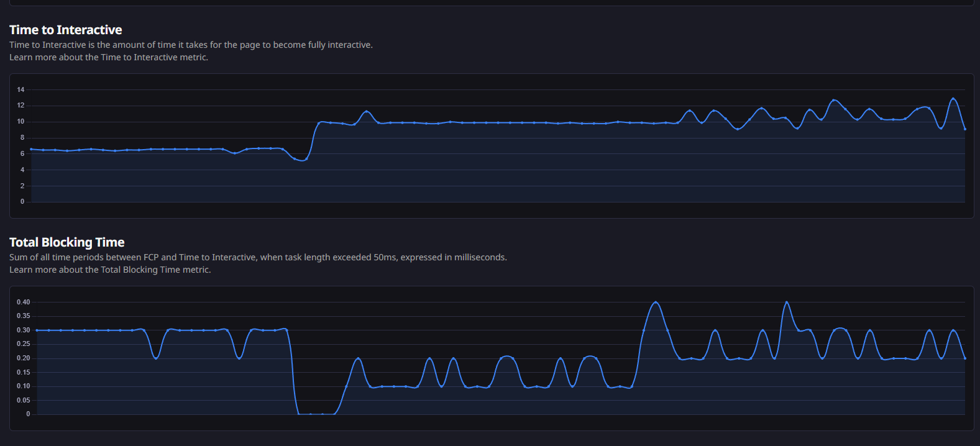Click the second 0.40 peak in Total Blocking Time chart
Image resolution: width=980 pixels, height=446 pixels.
coord(787,303)
